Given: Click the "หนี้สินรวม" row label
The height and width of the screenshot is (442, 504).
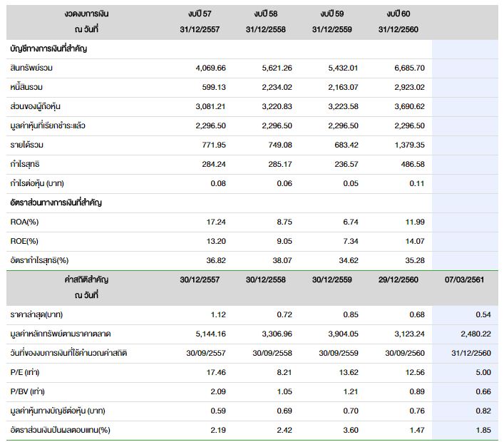Looking at the screenshot, I should pos(28,87).
